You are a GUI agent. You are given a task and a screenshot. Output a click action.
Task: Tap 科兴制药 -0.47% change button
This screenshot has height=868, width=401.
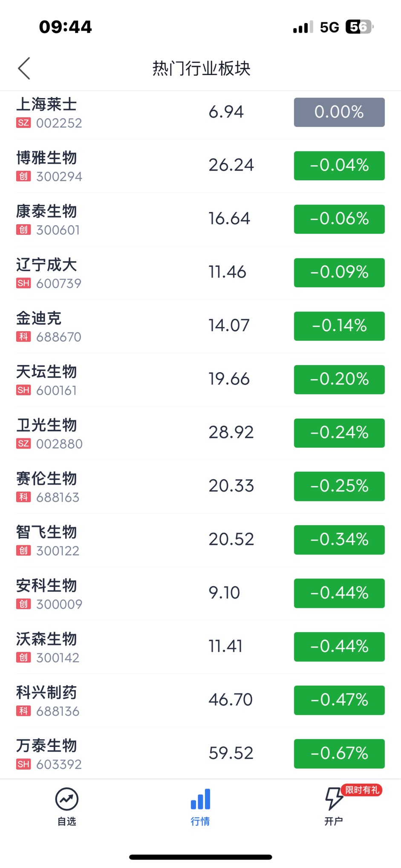coord(339,700)
